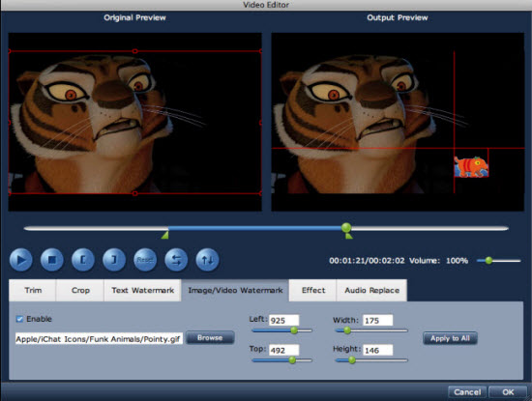Click the round Reset button
The width and height of the screenshot is (532, 401).
click(x=145, y=260)
